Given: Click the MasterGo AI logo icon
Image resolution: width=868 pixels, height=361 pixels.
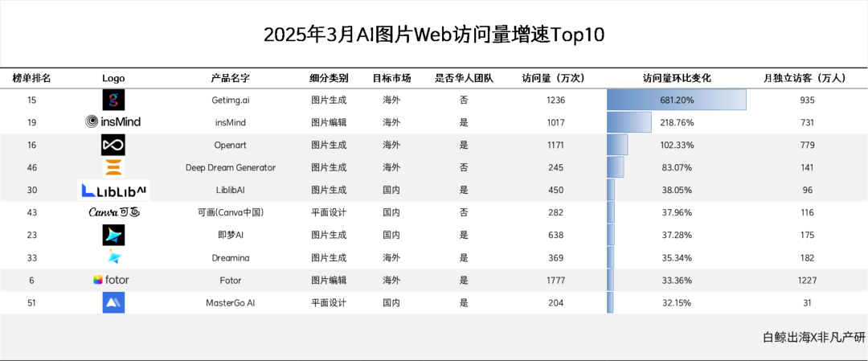Looking at the screenshot, I should 113,303.
